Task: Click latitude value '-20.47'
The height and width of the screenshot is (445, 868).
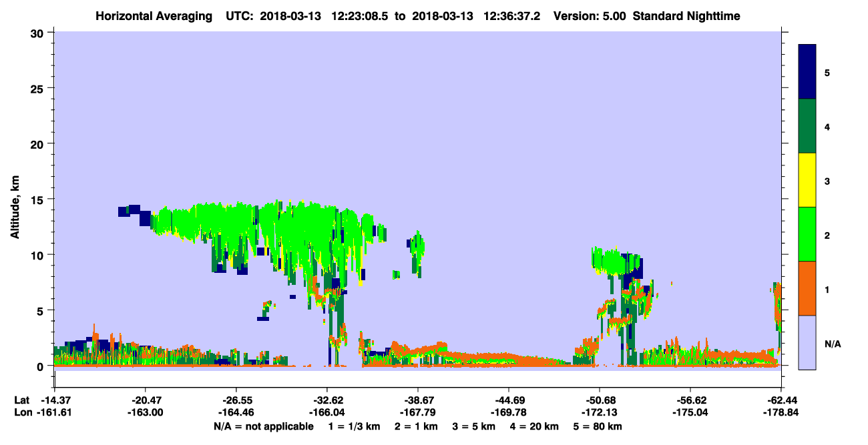Action: [145, 400]
